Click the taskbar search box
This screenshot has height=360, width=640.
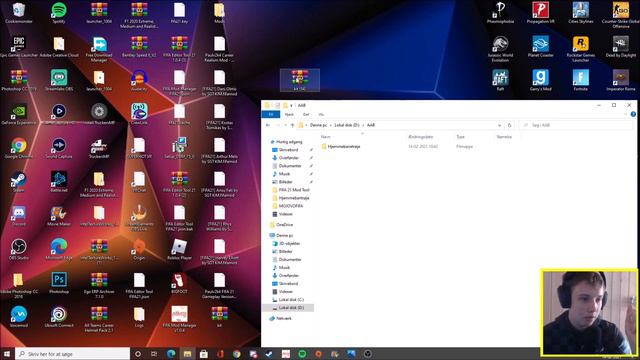click(72, 354)
